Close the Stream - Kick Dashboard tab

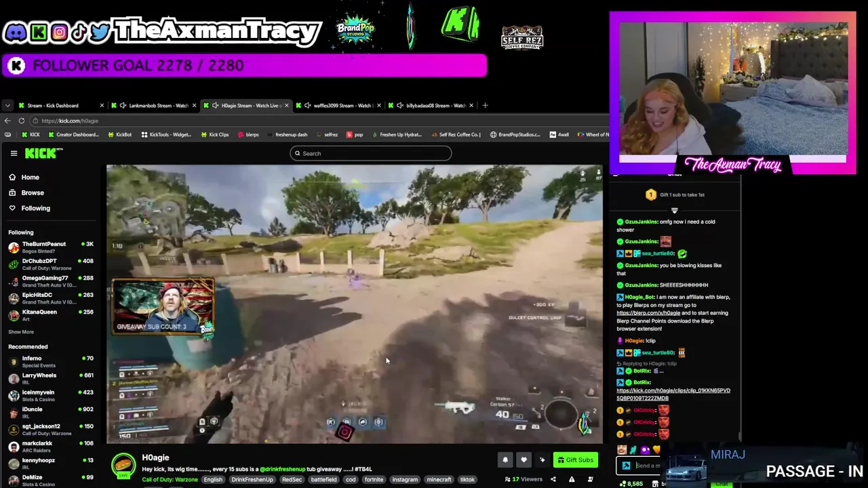102,106
